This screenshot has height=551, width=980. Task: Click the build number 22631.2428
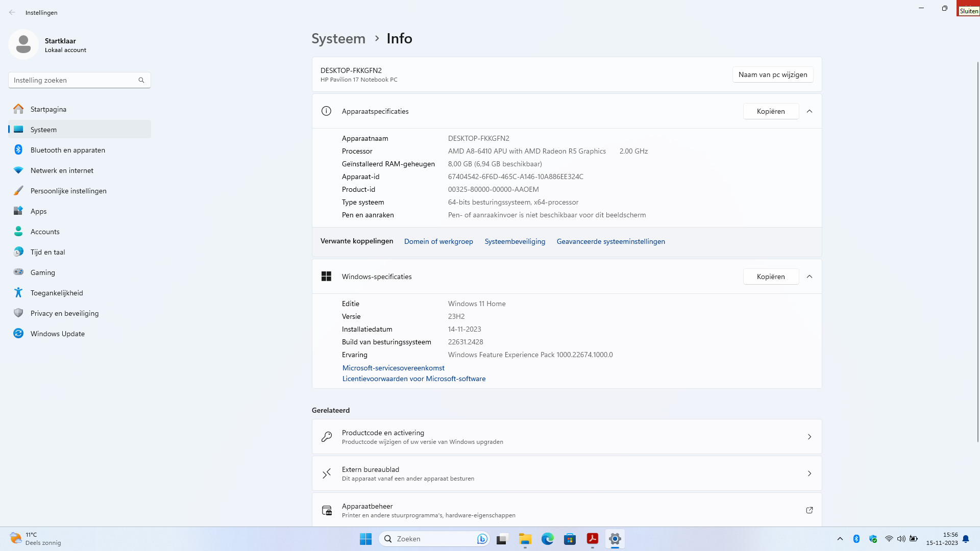(x=465, y=342)
